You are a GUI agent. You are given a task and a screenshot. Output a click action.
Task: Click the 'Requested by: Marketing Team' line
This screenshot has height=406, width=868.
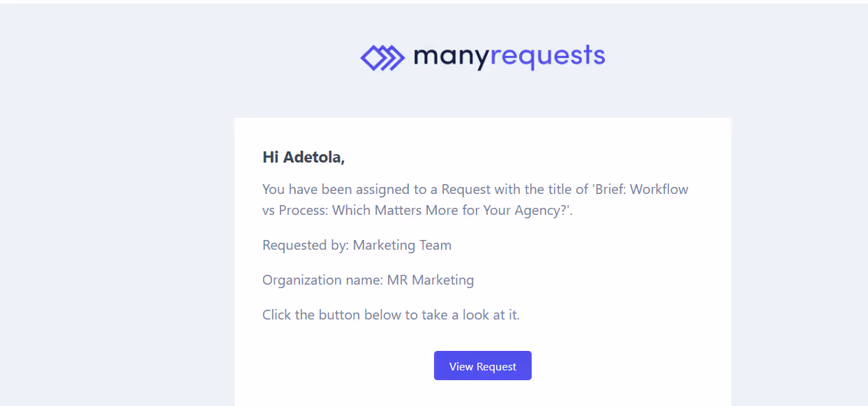357,245
